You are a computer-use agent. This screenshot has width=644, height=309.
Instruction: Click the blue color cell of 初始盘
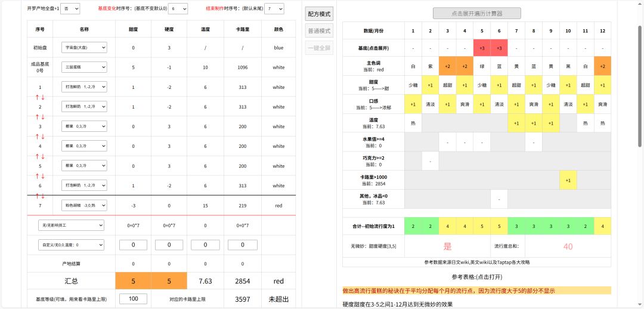pos(278,48)
